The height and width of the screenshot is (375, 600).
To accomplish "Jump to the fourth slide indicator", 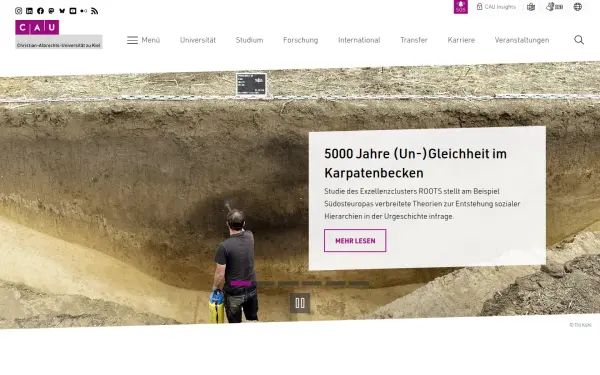I will tap(312, 284).
